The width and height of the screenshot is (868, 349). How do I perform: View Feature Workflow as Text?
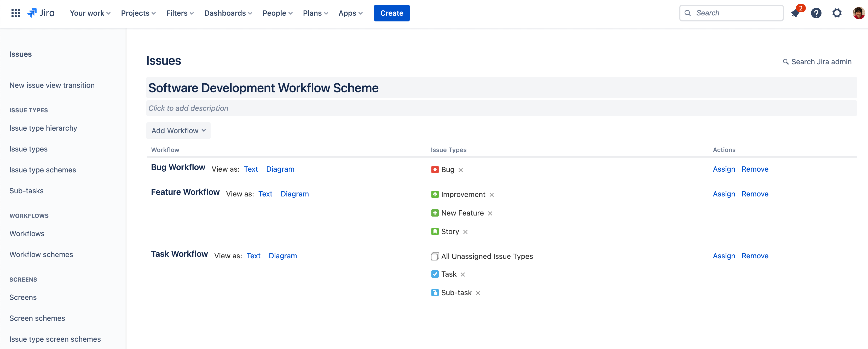(x=265, y=194)
